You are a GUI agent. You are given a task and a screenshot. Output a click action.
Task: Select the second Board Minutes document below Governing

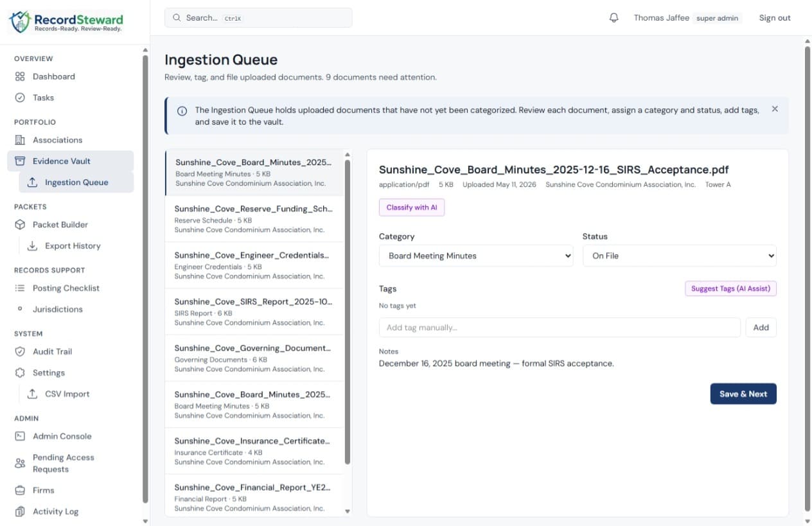point(254,405)
